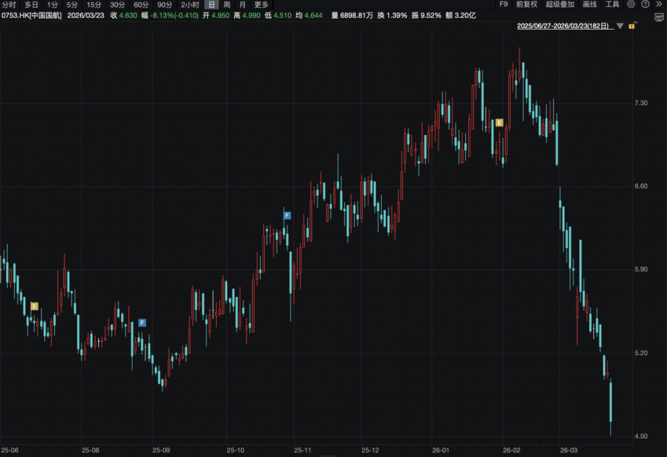Expand toolbar with double-arrow icon

click(x=660, y=5)
